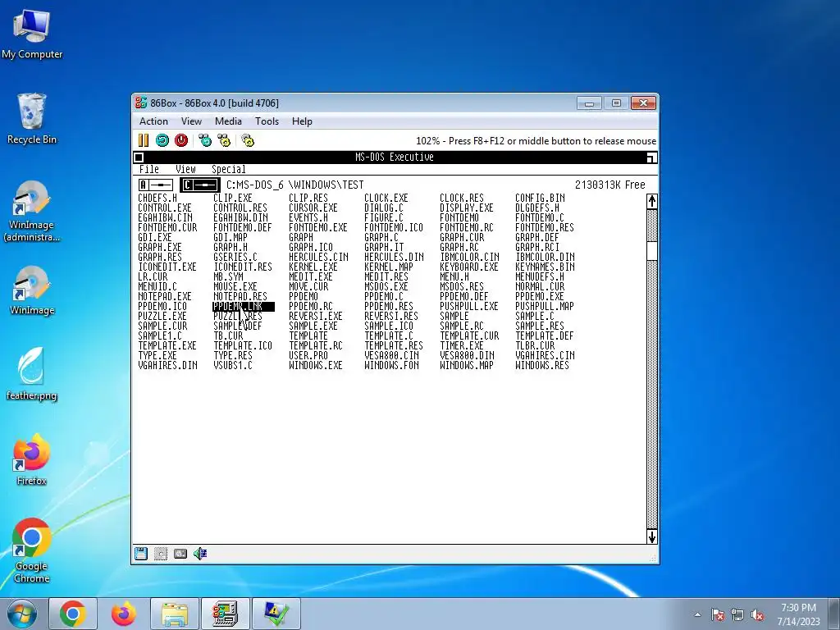Select file CONTROL.EXE

point(164,208)
